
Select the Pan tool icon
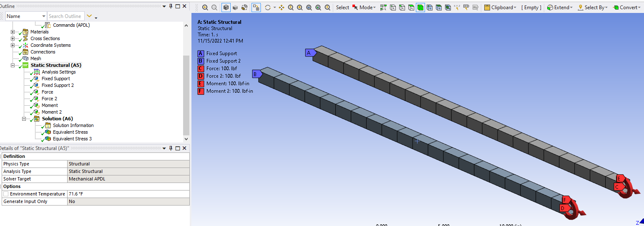(282, 8)
